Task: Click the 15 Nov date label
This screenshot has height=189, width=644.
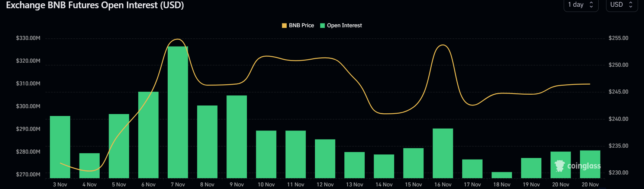Action: 413,185
